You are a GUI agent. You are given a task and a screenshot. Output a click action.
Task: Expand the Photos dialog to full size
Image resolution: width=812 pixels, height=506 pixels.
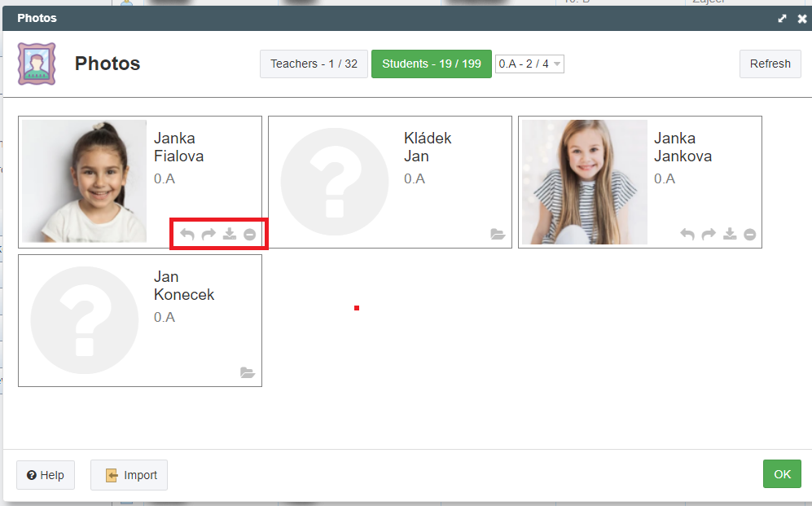click(782, 19)
